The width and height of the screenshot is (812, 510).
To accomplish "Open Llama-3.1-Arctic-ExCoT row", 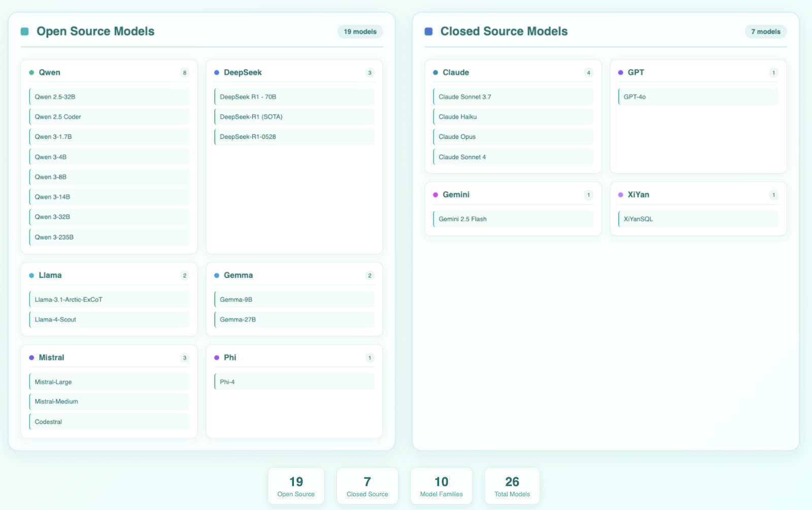I will pos(109,300).
